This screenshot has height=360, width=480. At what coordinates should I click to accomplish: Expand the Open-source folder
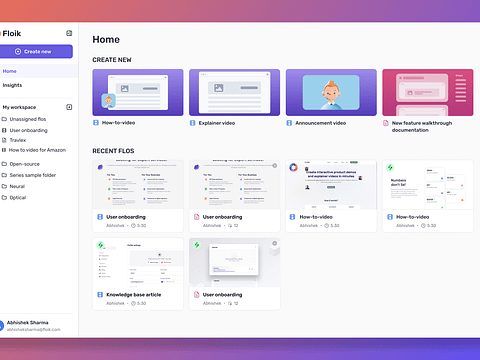[x=21, y=164]
